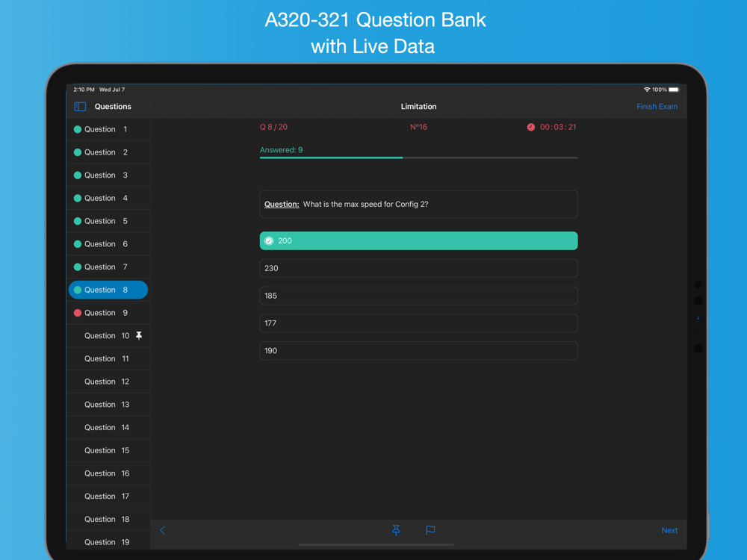Click the battery status icon
This screenshot has width=747, height=560.
pos(674,90)
